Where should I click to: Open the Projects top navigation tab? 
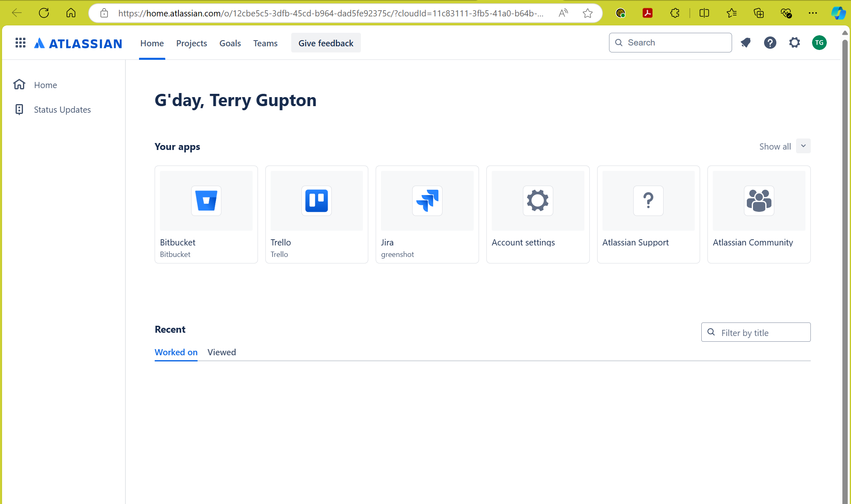(192, 43)
